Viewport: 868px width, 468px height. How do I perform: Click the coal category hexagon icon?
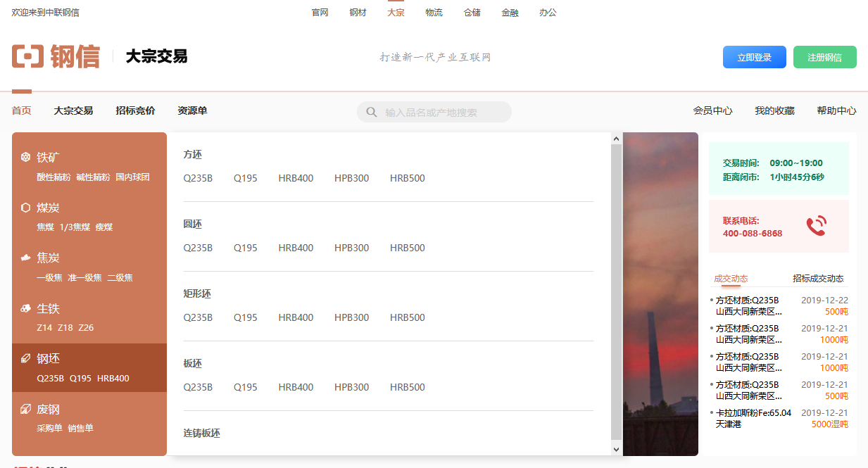pyautogui.click(x=25, y=208)
